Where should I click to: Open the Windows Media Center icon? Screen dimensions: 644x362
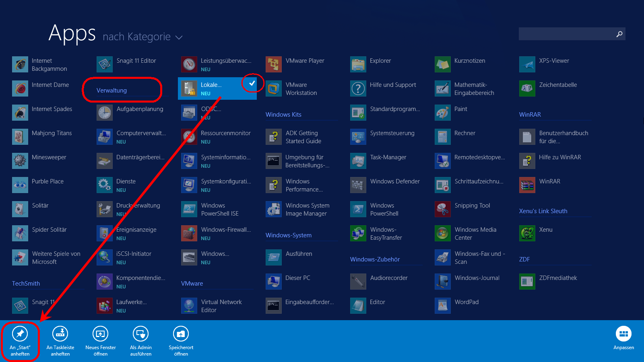coord(443,233)
